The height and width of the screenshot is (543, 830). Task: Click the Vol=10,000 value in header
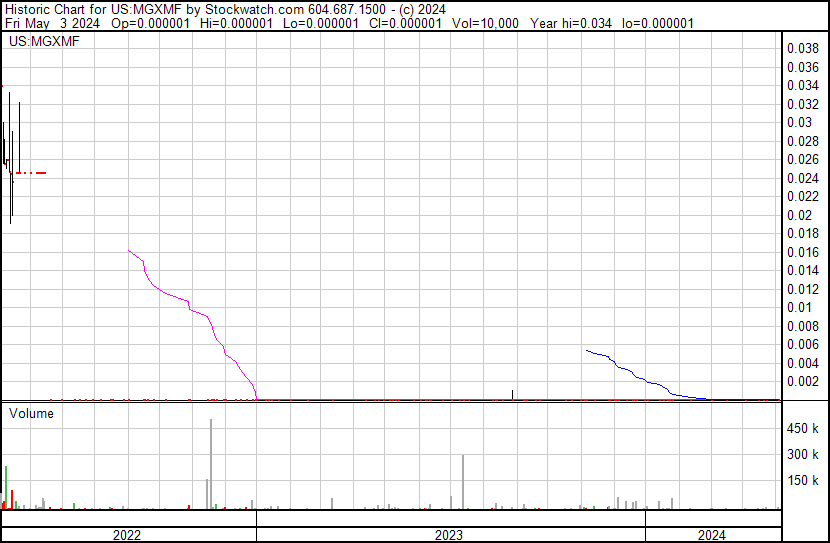485,23
